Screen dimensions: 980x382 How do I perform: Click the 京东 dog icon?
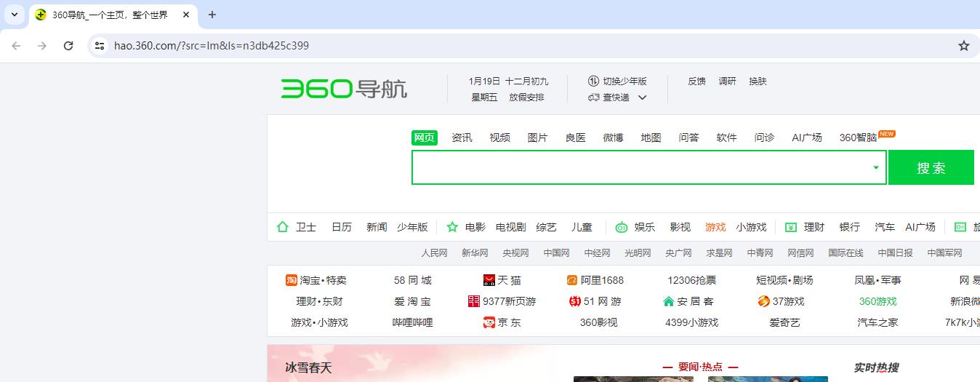489,322
